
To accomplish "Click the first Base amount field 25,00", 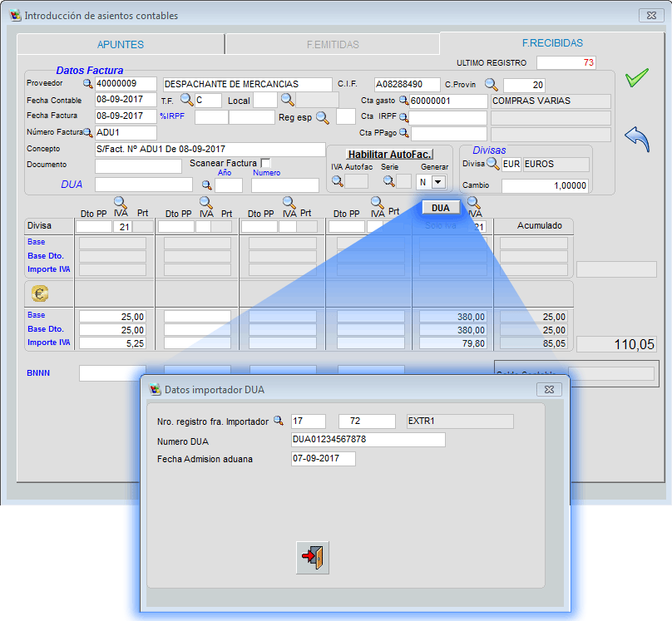I will pyautogui.click(x=112, y=317).
